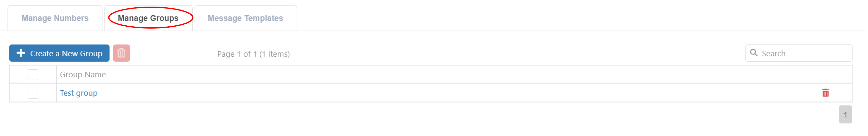Image resolution: width=868 pixels, height=136 pixels.
Task: Open the Test group link
Action: [x=78, y=93]
